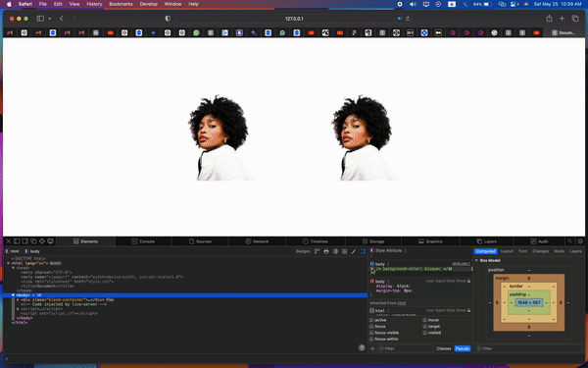Image resolution: width=588 pixels, height=368 pixels.
Task: Switch to the Timelines tab
Action: point(316,241)
